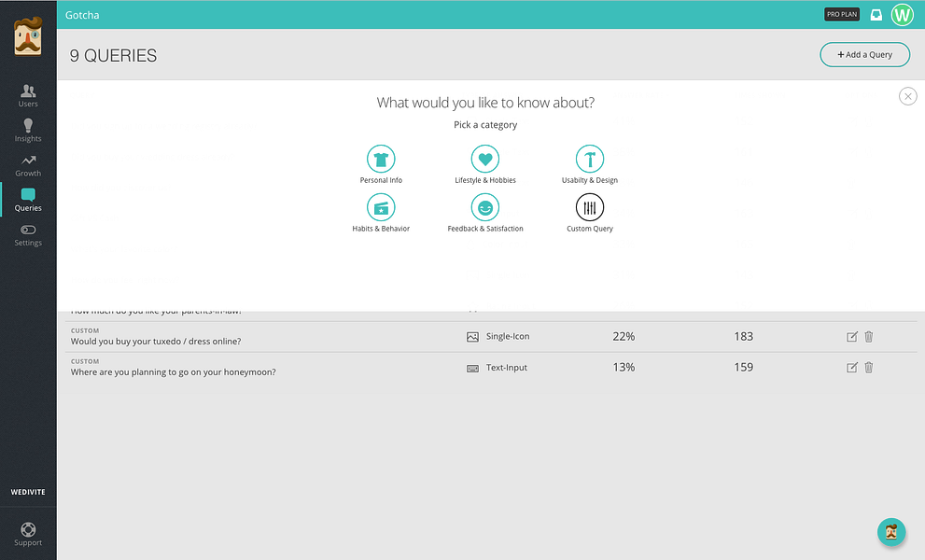Go to the Growth section
The width and height of the screenshot is (925, 560).
pyautogui.click(x=28, y=166)
